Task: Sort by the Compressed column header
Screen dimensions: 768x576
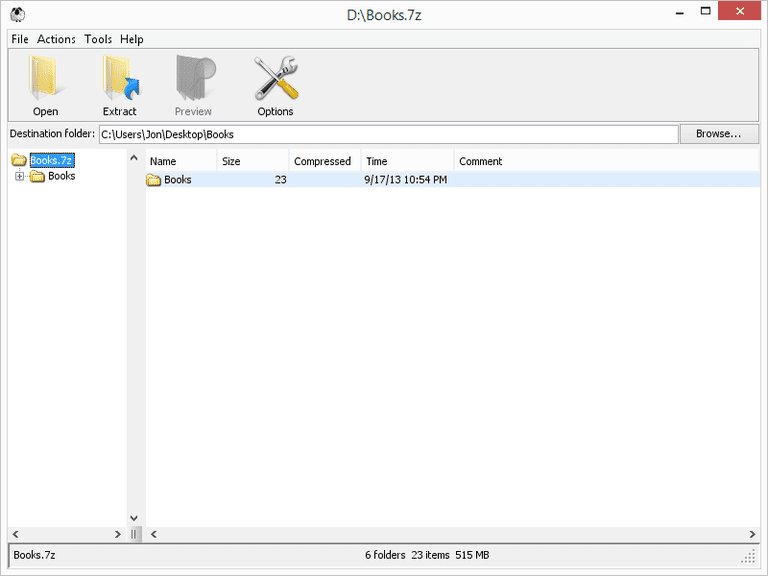Action: coord(325,161)
